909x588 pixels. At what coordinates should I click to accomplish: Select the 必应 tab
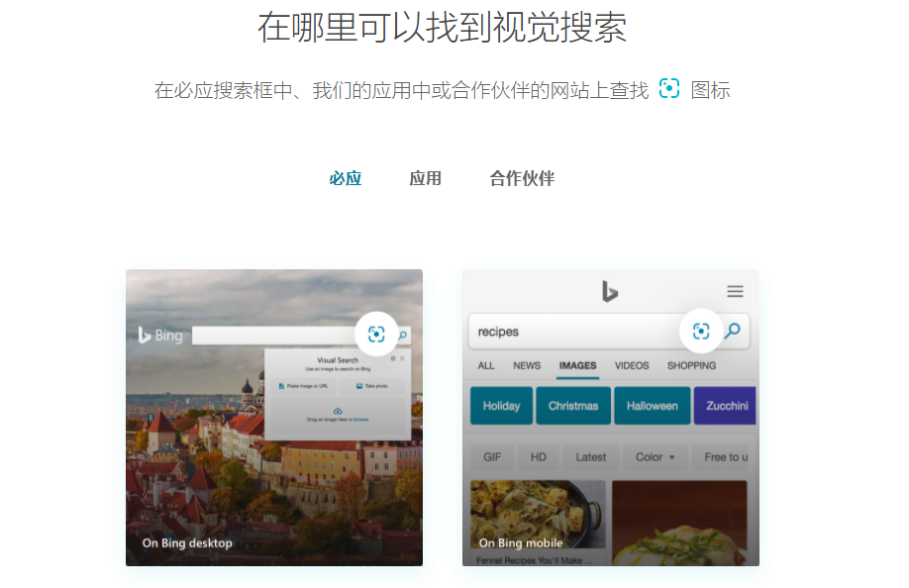346,178
